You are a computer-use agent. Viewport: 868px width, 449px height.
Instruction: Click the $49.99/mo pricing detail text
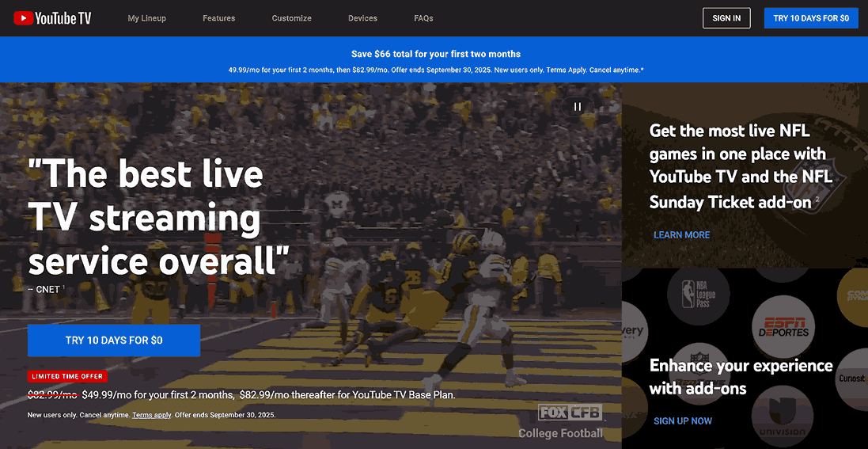coord(241,395)
